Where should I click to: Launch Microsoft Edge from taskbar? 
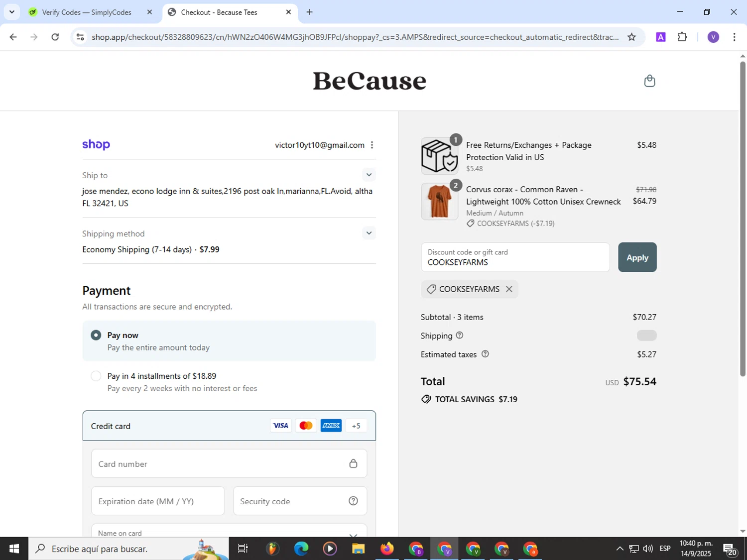click(x=301, y=549)
